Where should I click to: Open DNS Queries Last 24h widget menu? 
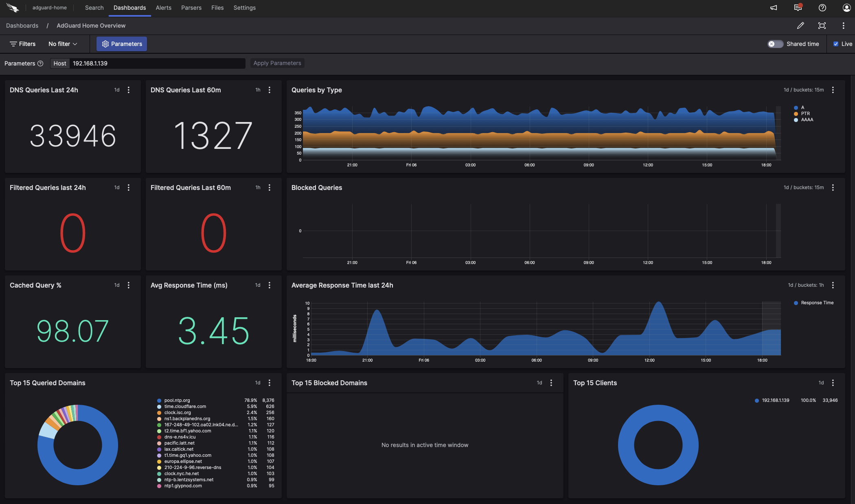[129, 90]
